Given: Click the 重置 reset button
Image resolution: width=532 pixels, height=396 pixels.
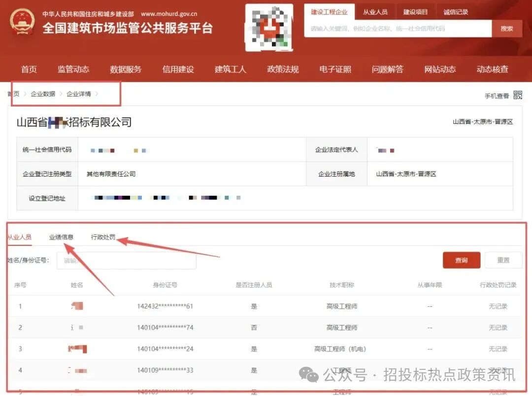Looking at the screenshot, I should (x=503, y=260).
